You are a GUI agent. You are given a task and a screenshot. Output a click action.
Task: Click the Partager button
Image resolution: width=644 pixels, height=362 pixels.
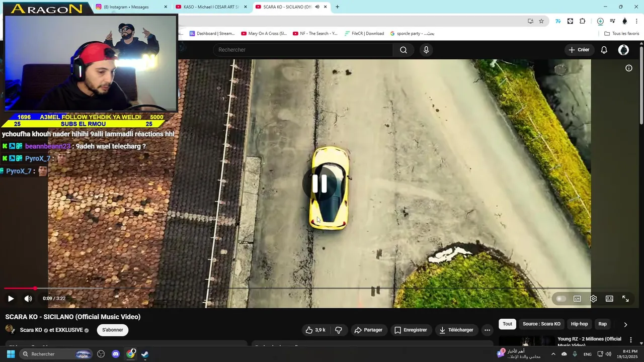coord(368,330)
